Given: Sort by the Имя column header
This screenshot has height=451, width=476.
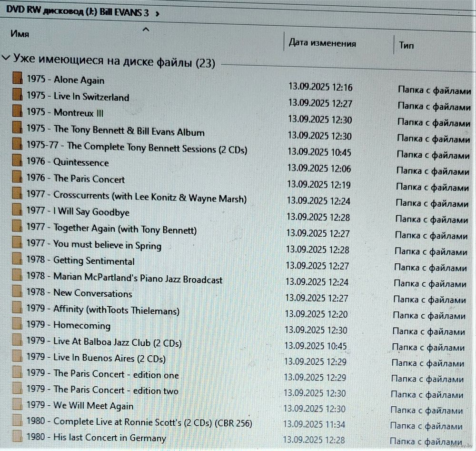Looking at the screenshot, I should pyautogui.click(x=20, y=34).
